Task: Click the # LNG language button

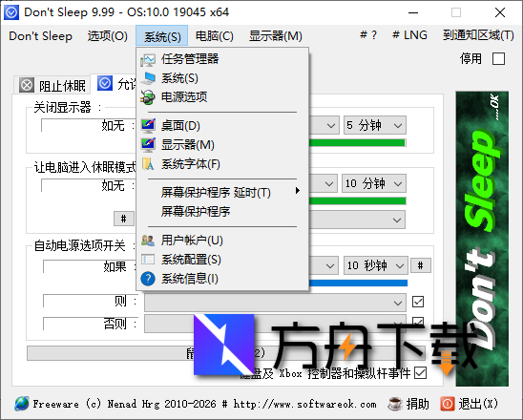Action: click(x=410, y=35)
